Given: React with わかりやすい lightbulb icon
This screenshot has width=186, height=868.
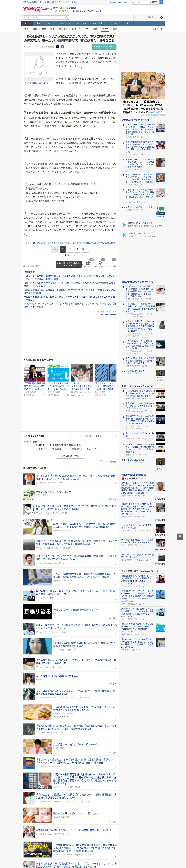Looking at the screenshot, I should [x=100, y=263].
